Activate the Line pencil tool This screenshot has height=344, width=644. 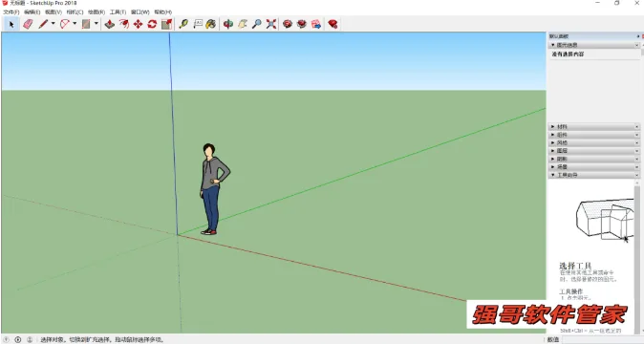point(43,24)
